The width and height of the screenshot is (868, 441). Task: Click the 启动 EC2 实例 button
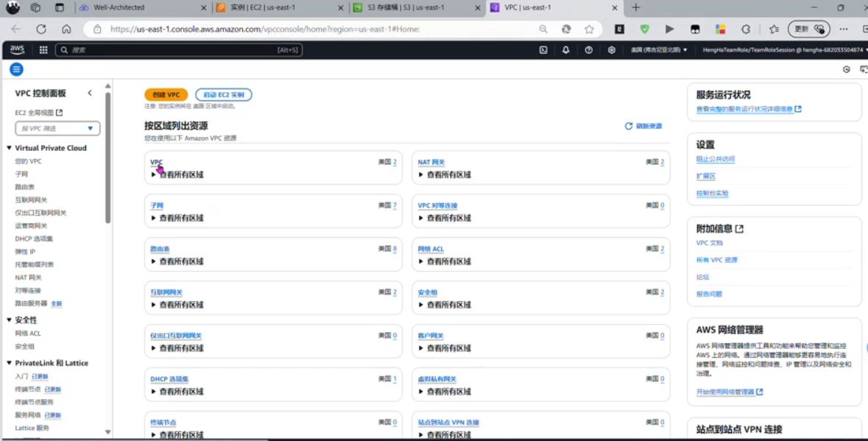pos(224,95)
